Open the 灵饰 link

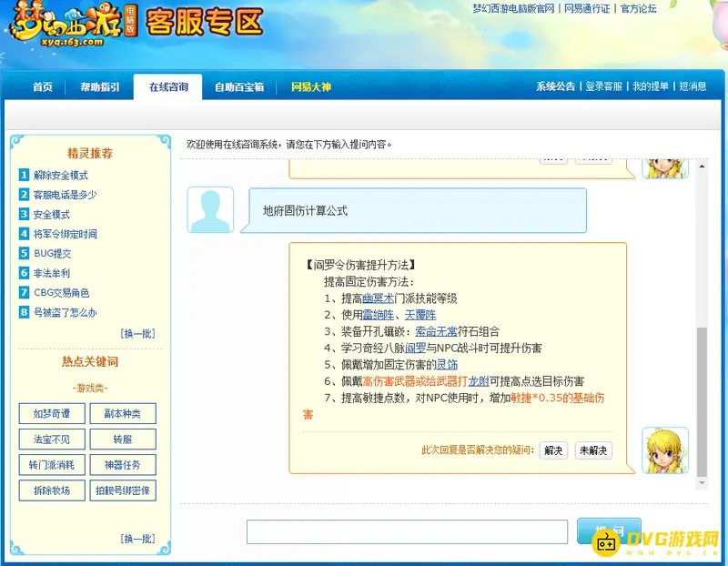click(447, 365)
